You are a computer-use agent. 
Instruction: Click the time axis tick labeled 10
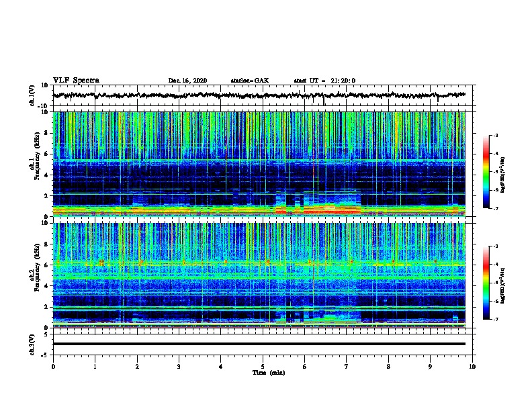(x=472, y=367)
